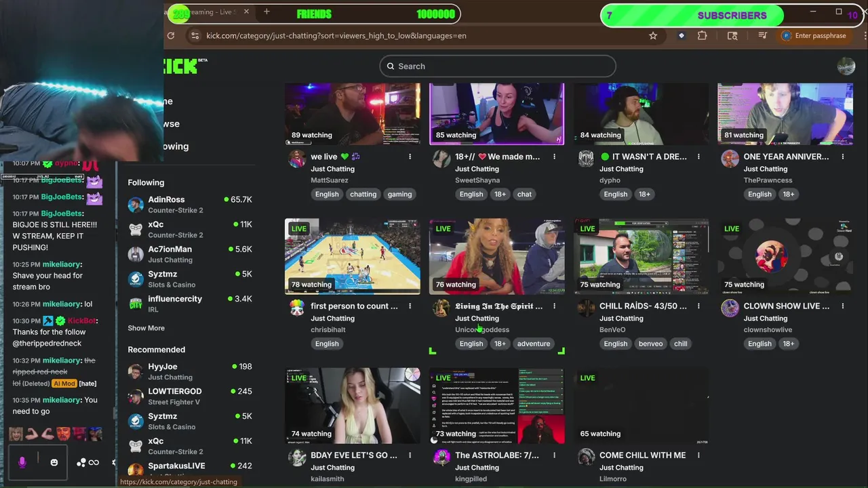Image resolution: width=868 pixels, height=488 pixels.
Task: Open options menu for dypho's stream
Action: [x=698, y=157]
